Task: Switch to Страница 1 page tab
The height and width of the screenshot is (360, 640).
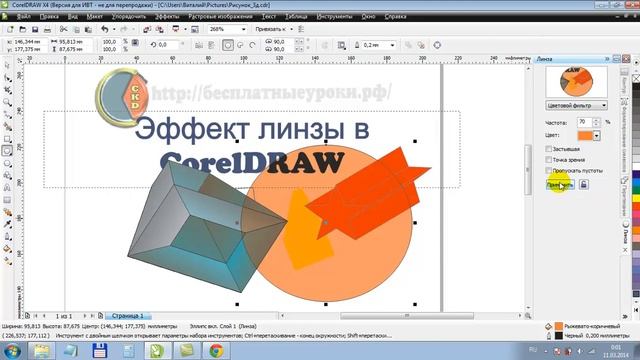Action: click(x=128, y=316)
